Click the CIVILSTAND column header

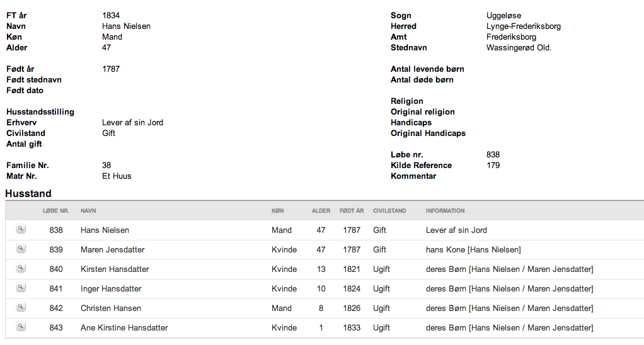pyautogui.click(x=389, y=211)
